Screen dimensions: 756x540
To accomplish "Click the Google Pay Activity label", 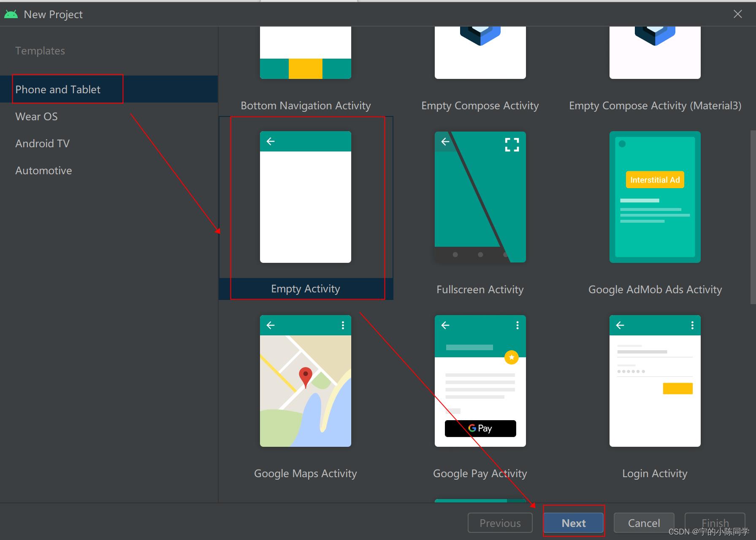I will pos(480,474).
